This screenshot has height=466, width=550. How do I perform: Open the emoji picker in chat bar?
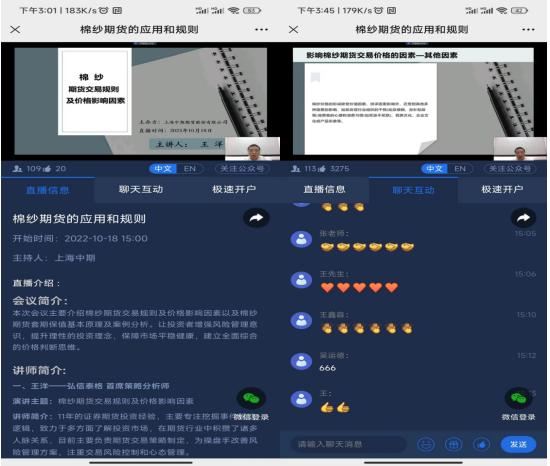[x=426, y=445]
